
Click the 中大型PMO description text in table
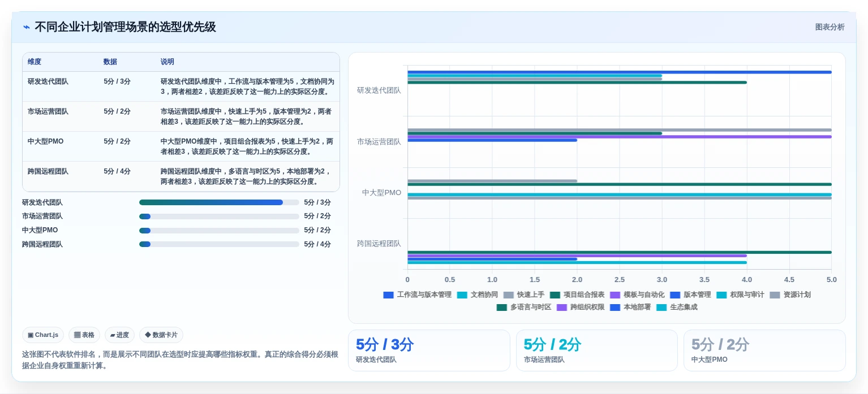click(x=247, y=146)
